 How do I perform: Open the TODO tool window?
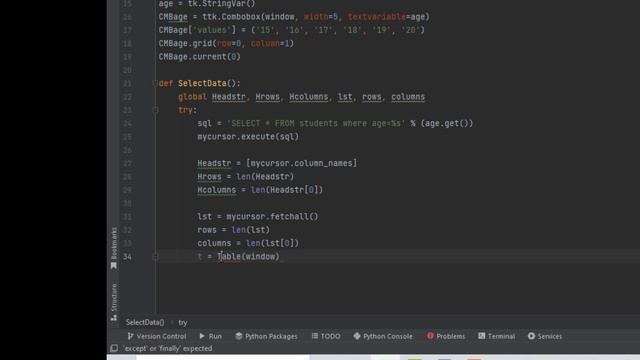point(326,336)
